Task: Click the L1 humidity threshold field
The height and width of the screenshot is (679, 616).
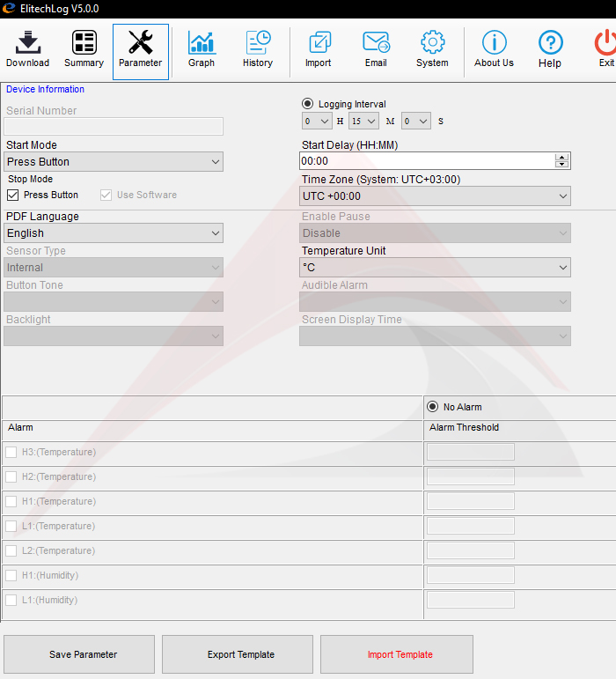Action: [471, 601]
